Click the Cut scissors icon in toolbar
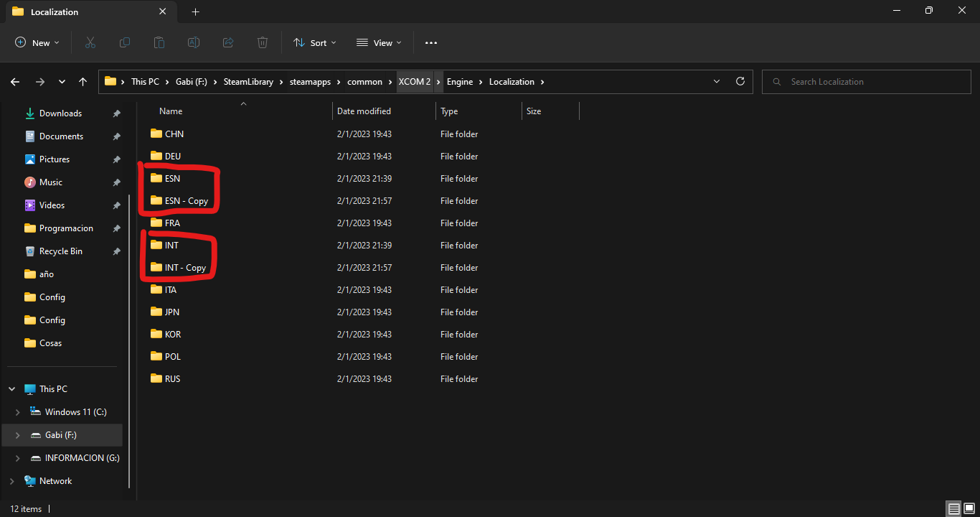 [x=90, y=43]
